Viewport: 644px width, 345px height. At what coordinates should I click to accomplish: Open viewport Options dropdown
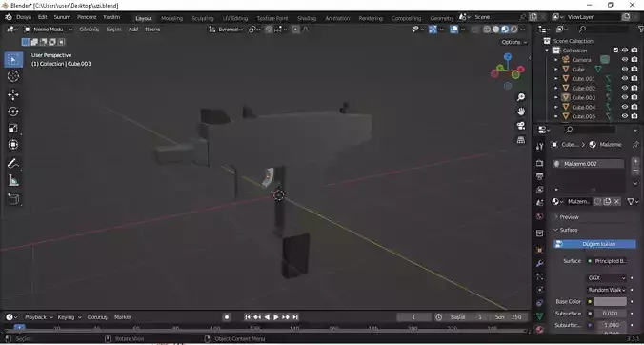pos(513,42)
